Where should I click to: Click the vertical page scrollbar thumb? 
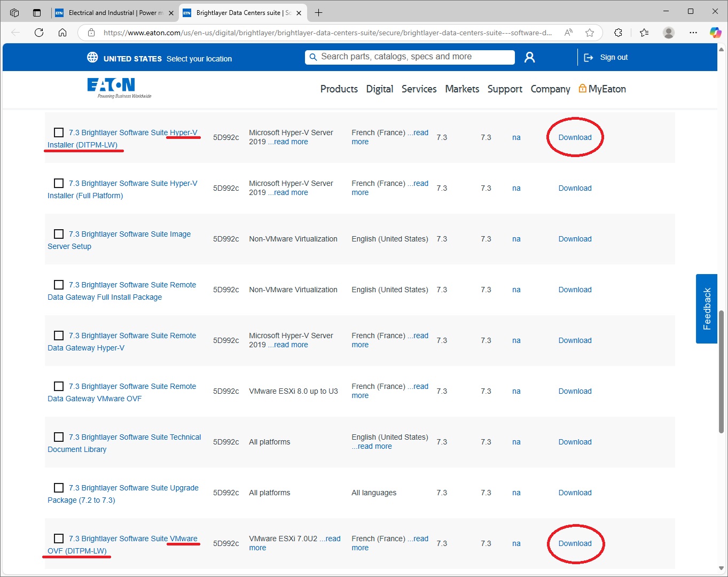click(x=722, y=374)
